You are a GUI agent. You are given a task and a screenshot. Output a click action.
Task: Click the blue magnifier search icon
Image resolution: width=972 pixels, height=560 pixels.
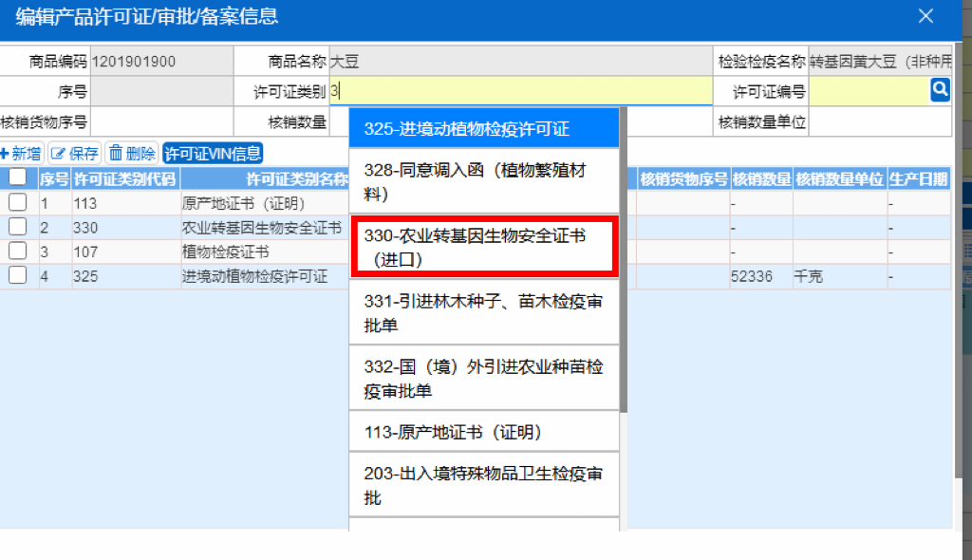940,89
